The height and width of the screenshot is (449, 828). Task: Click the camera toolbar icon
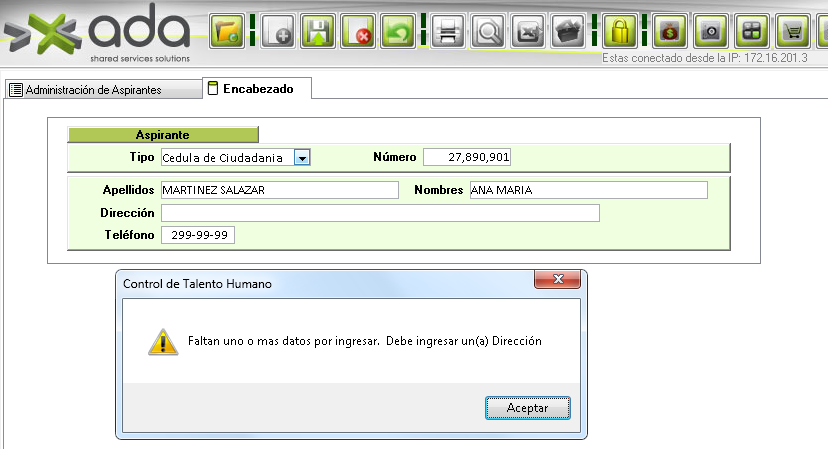[711, 31]
